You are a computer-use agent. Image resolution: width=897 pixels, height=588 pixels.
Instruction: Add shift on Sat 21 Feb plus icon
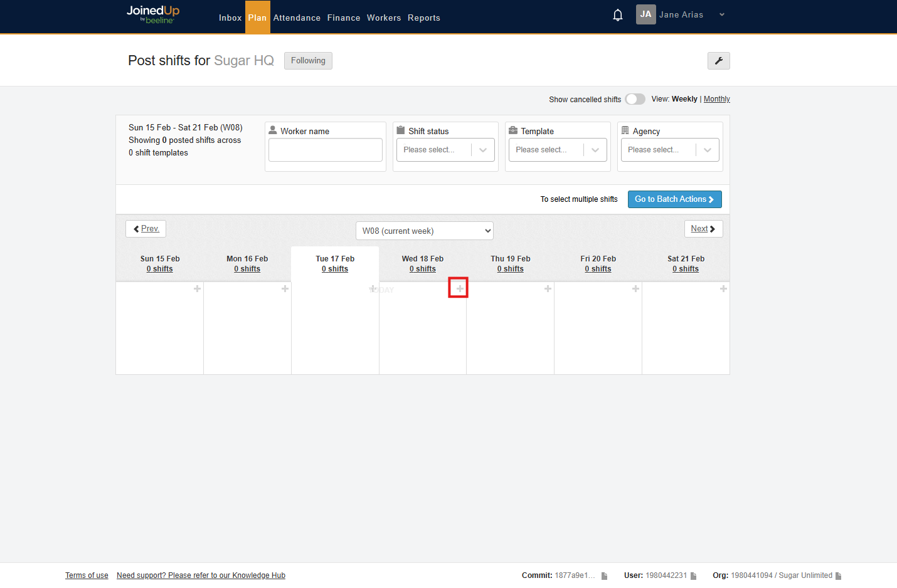[723, 289]
